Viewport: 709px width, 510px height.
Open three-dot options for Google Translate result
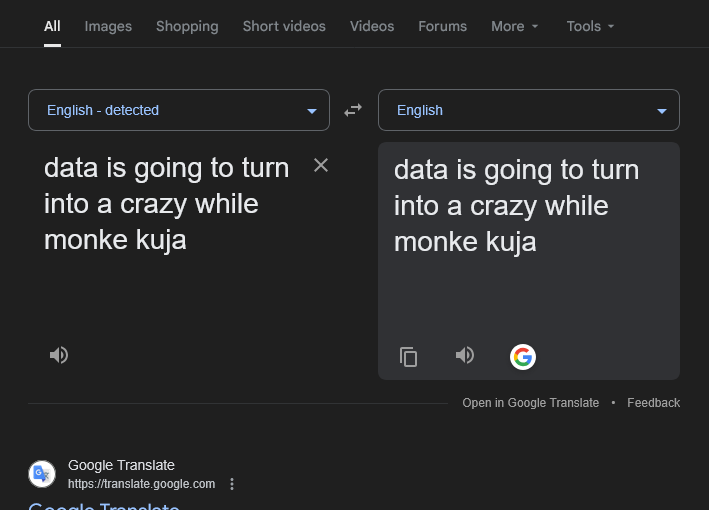click(232, 484)
